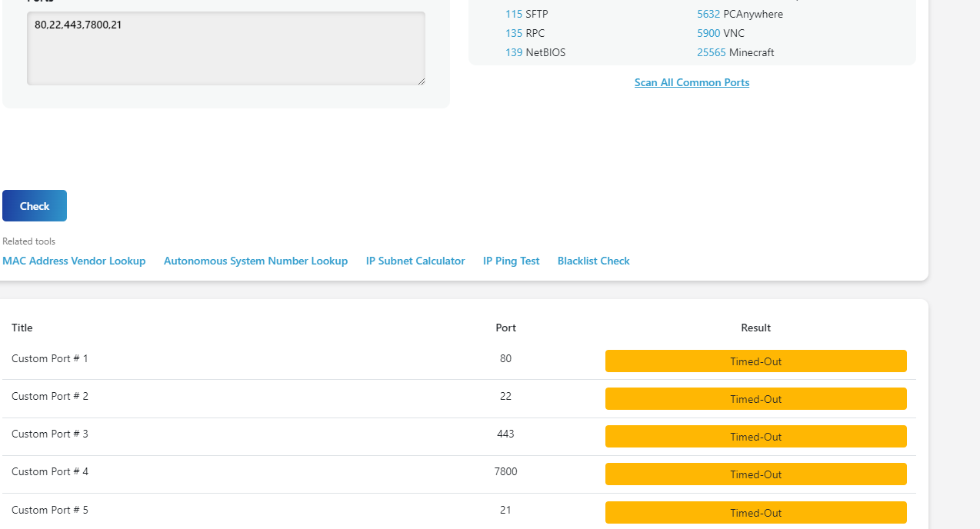This screenshot has width=980, height=529.
Task: Open MAC Address Vendor Lookup tool
Action: coord(74,261)
